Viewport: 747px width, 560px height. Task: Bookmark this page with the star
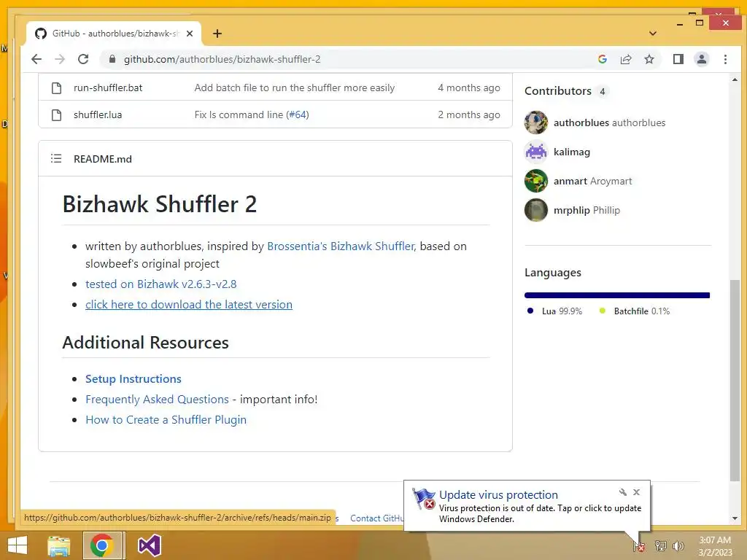pos(649,59)
